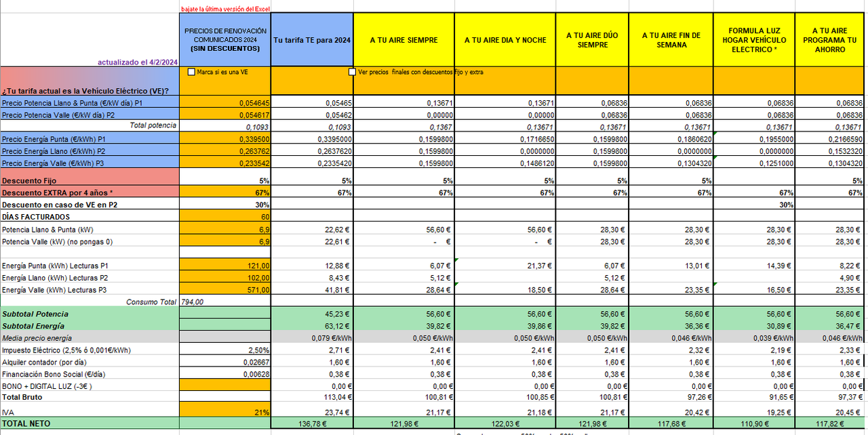Click the media precio value 0,039 €/kWh
The width and height of the screenshot is (868, 435).
point(753,337)
